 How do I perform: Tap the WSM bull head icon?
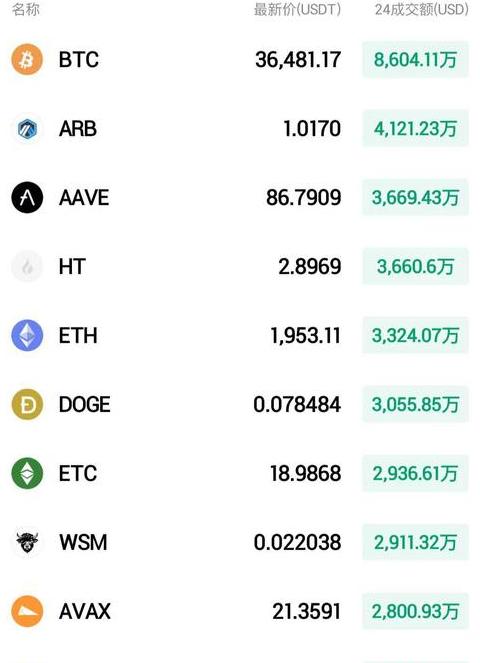(x=27, y=542)
